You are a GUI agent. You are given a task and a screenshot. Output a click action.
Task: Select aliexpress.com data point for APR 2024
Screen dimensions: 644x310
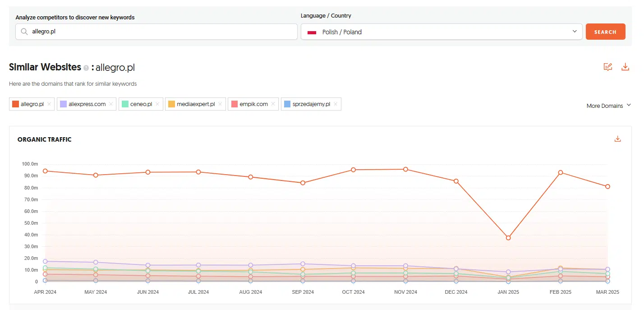(45, 261)
